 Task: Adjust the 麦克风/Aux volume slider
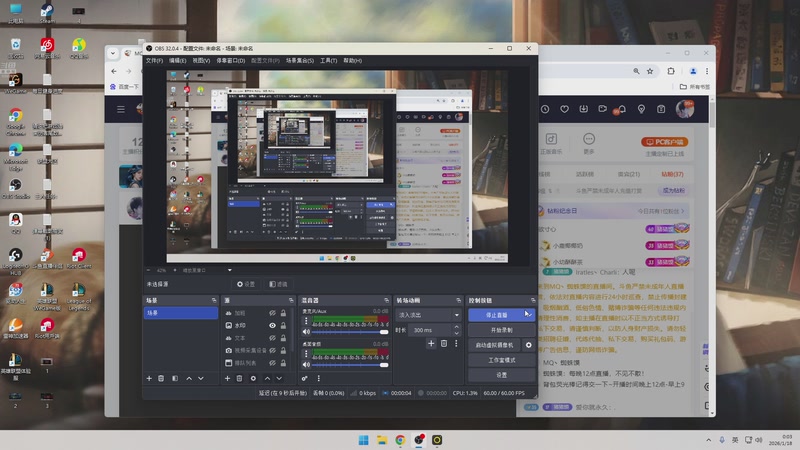(350, 332)
